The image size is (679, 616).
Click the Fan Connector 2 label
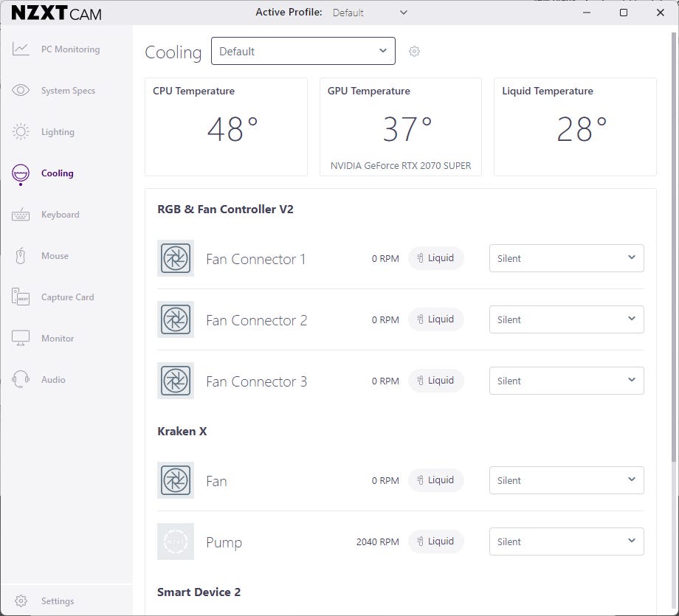tap(256, 320)
